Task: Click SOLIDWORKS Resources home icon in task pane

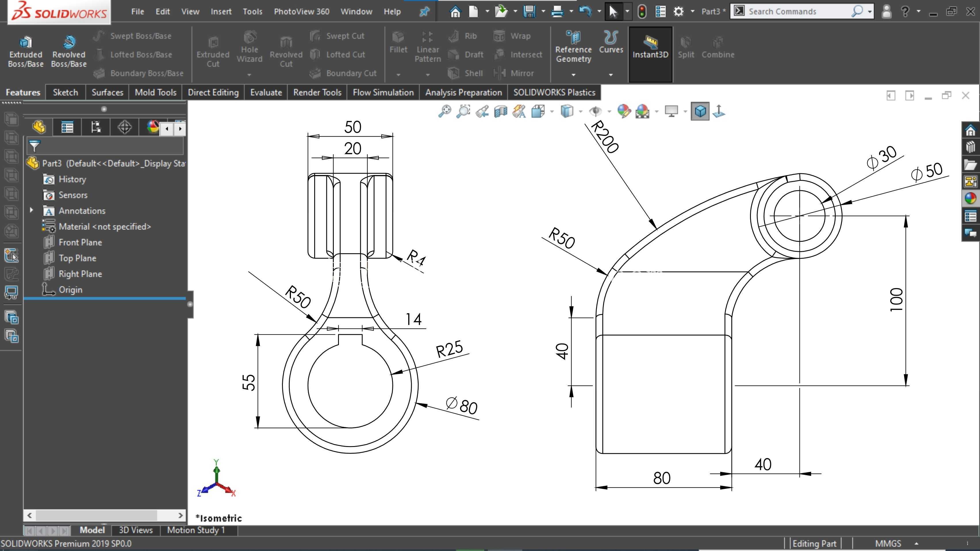Action: tap(971, 130)
